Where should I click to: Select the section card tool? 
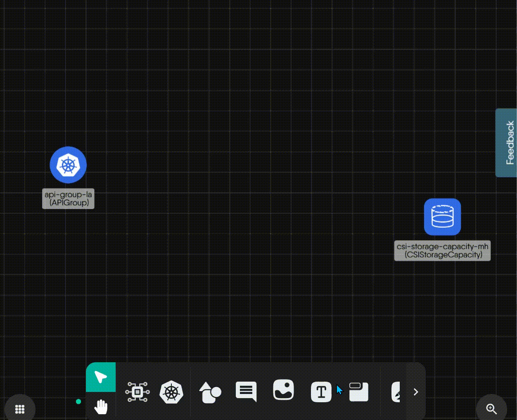[x=358, y=392]
